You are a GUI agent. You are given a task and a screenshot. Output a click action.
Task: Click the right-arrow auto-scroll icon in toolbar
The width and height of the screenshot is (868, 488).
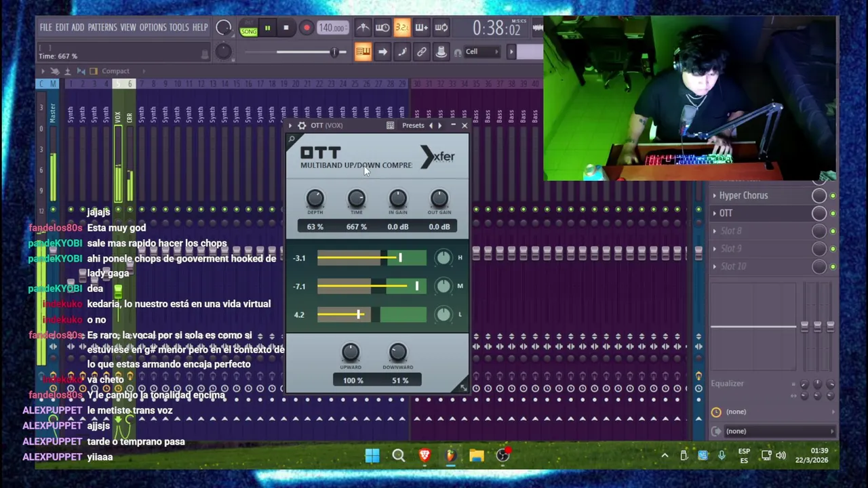click(382, 52)
